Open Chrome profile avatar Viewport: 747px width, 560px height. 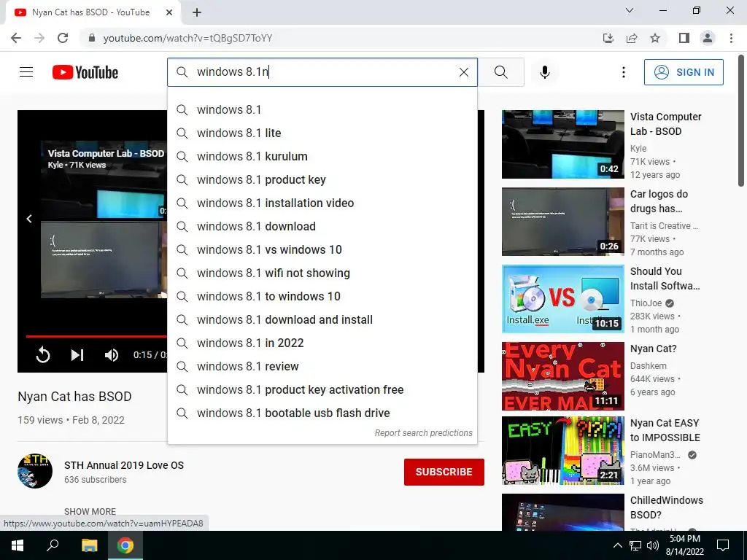tap(708, 38)
